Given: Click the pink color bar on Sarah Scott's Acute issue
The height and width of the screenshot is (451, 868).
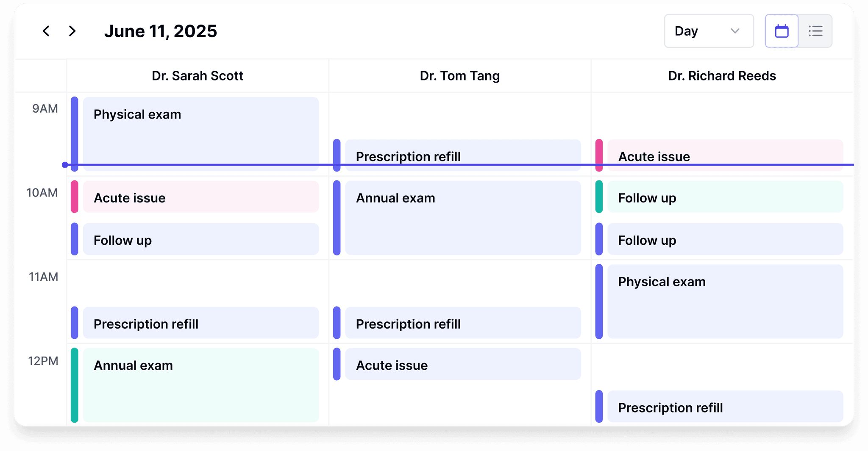Looking at the screenshot, I should pos(75,197).
